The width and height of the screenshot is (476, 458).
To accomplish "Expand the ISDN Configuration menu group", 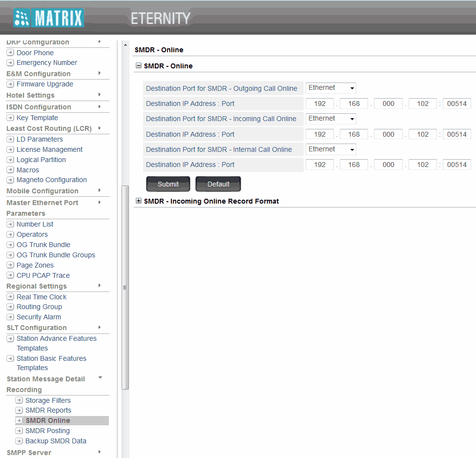I will (100, 106).
